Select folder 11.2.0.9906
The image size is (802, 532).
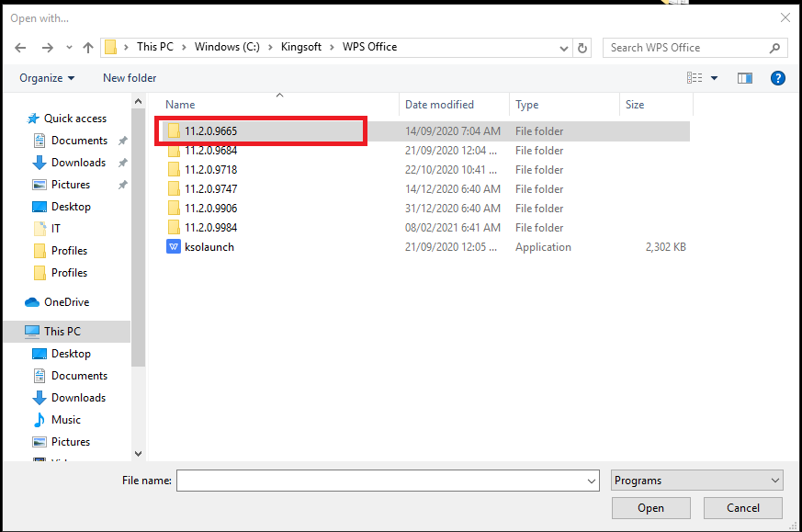[x=426, y=209]
